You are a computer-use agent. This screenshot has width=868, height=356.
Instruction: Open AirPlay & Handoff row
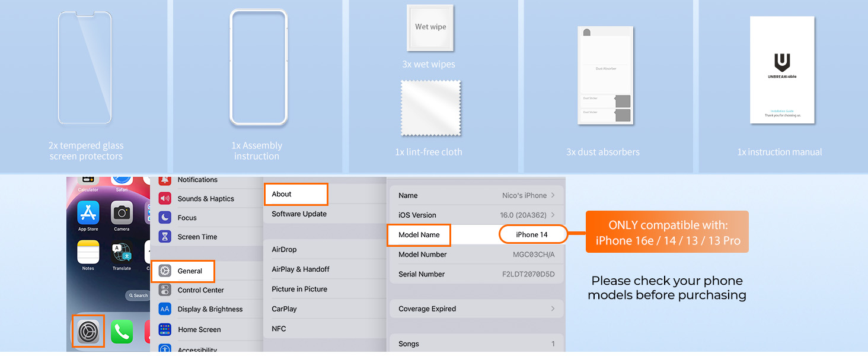(324, 269)
